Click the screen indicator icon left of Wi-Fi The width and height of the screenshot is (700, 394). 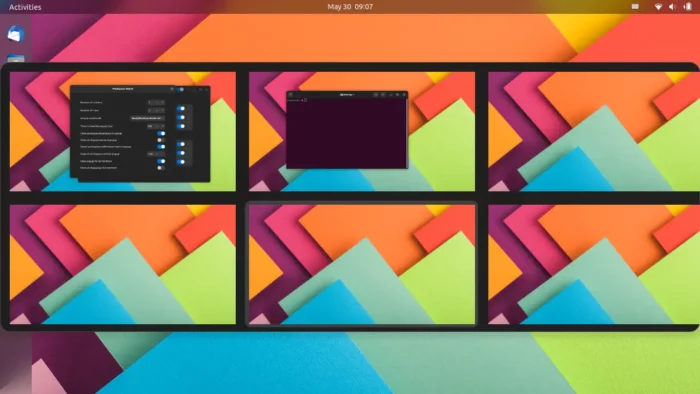click(x=635, y=7)
